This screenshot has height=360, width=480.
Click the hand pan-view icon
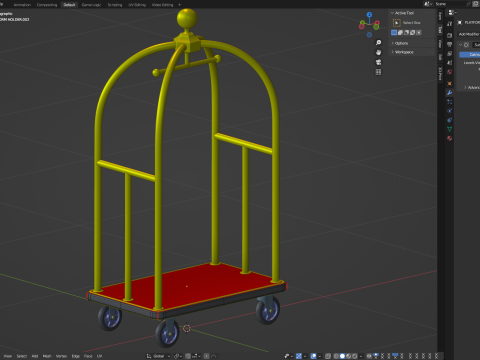[x=378, y=52]
